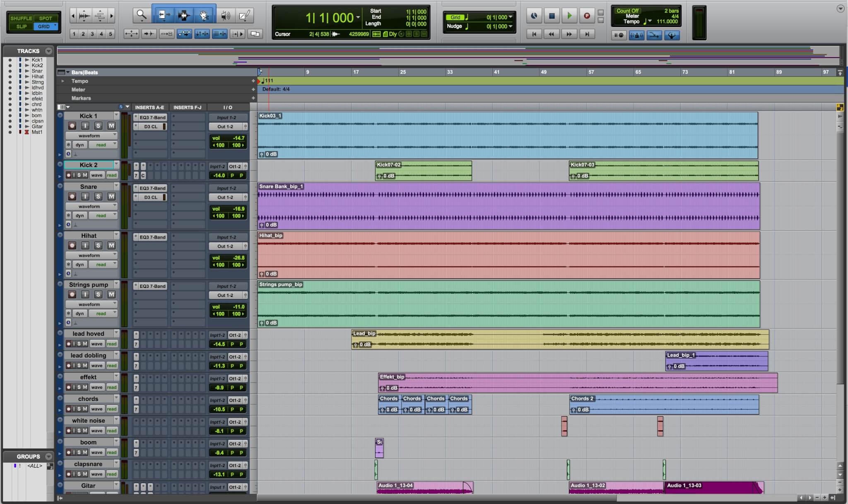Image resolution: width=848 pixels, height=504 pixels.
Task: Mute the Hihat track
Action: (111, 245)
